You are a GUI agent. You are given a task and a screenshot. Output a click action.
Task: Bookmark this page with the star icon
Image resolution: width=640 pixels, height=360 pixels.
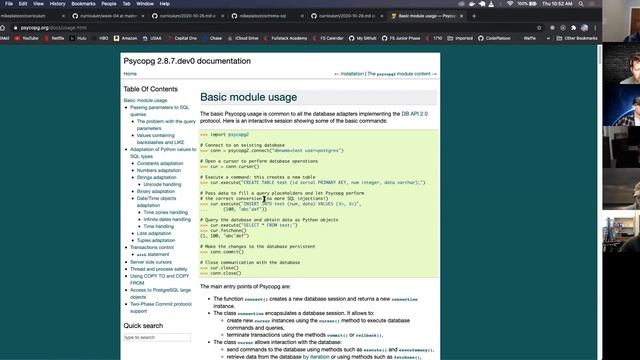(539, 28)
